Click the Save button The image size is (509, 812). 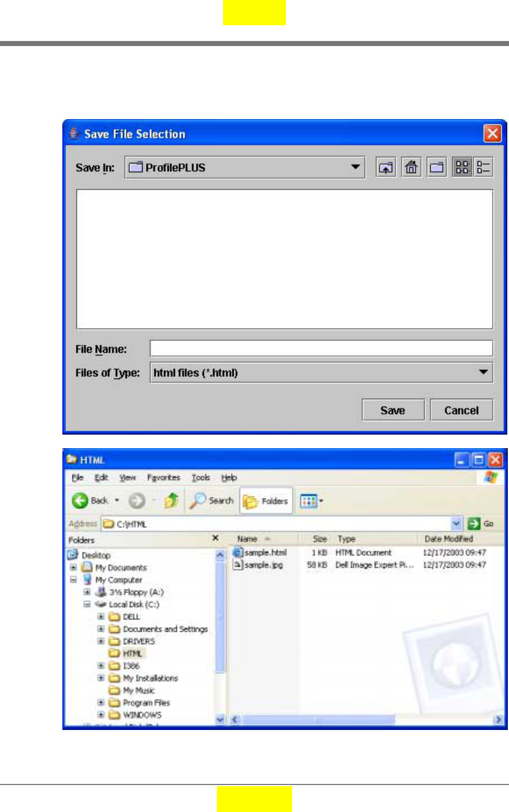[x=393, y=410]
